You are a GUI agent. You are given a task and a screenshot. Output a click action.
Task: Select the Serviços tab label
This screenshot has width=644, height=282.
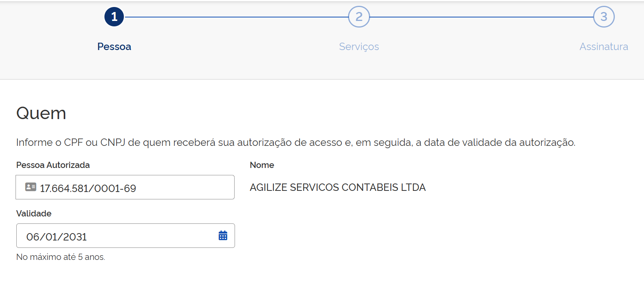(359, 47)
